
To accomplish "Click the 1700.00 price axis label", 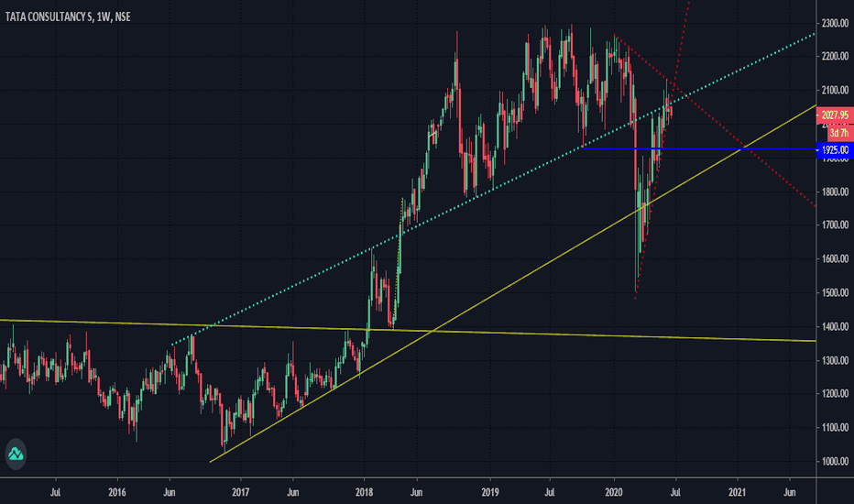I will tap(836, 225).
